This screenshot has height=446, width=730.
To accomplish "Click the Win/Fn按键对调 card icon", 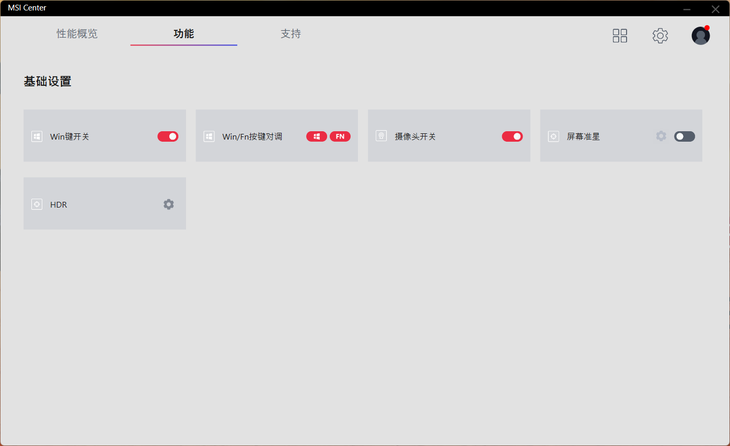I will [209, 136].
